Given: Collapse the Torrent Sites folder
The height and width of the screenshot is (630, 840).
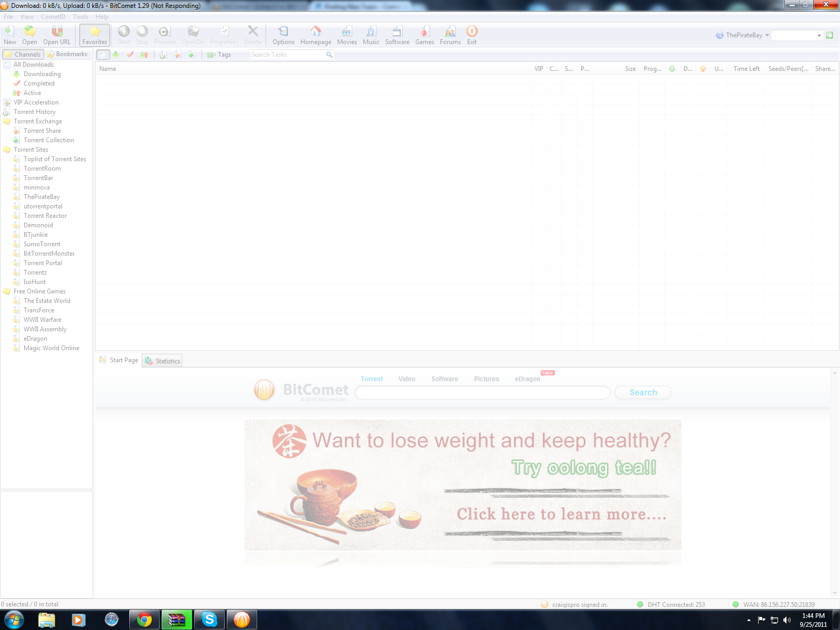Looking at the screenshot, I should coord(30,150).
